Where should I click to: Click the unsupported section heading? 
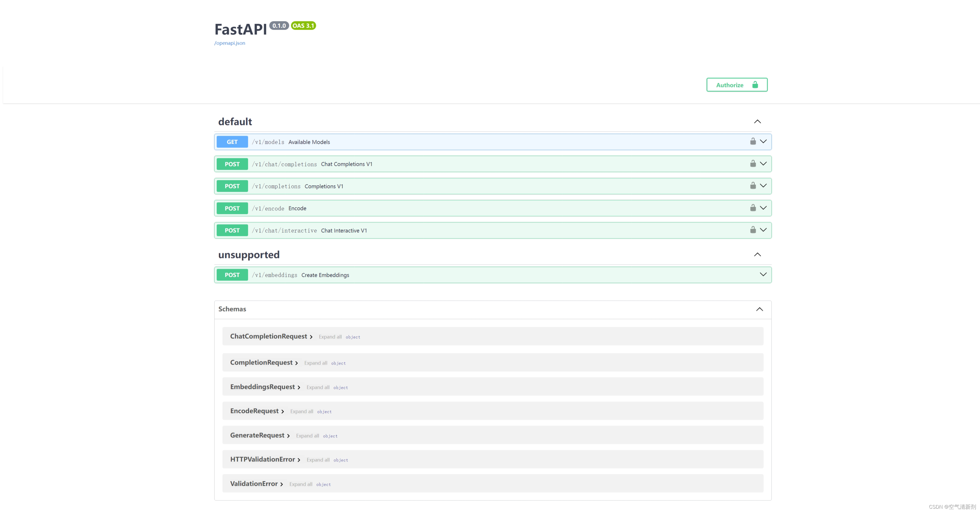point(249,254)
